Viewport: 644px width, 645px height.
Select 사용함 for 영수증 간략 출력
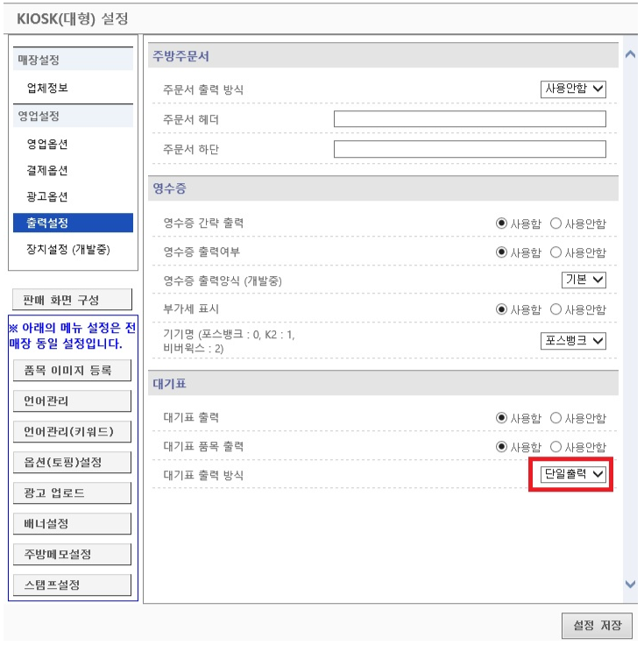[x=501, y=223]
